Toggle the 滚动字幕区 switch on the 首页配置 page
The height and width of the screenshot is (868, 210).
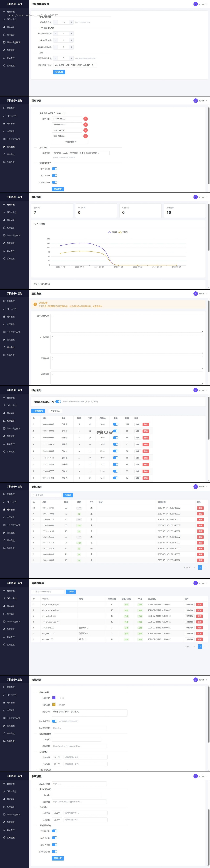coord(55,176)
